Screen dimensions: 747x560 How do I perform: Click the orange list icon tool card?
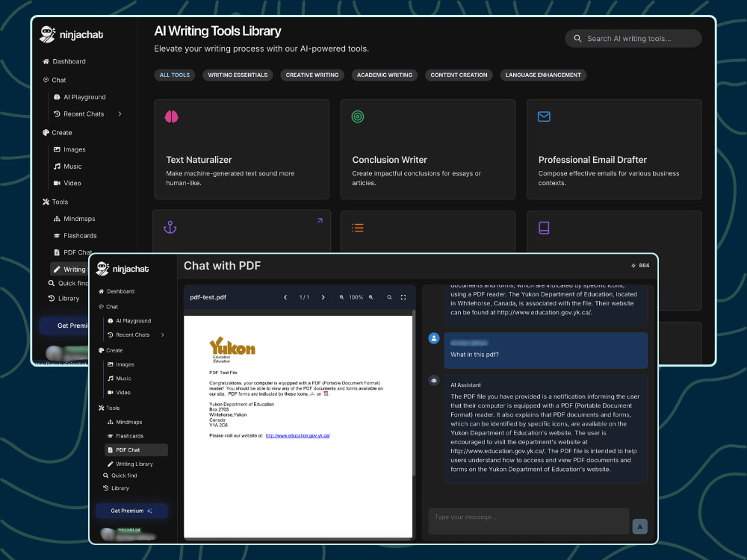428,231
